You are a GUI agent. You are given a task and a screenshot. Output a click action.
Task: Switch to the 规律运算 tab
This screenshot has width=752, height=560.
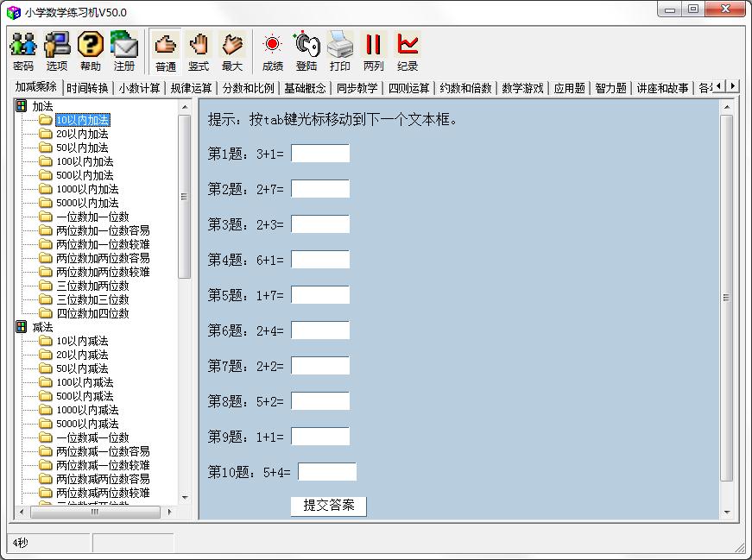pos(191,88)
